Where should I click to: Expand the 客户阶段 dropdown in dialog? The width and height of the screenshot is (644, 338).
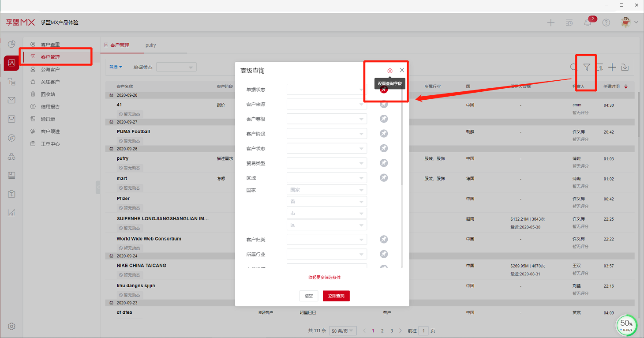coord(326,134)
